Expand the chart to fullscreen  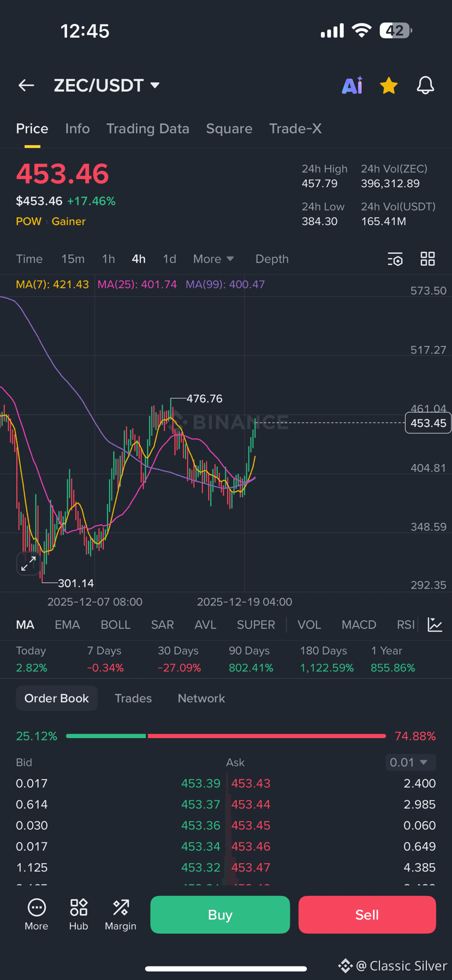pyautogui.click(x=28, y=563)
